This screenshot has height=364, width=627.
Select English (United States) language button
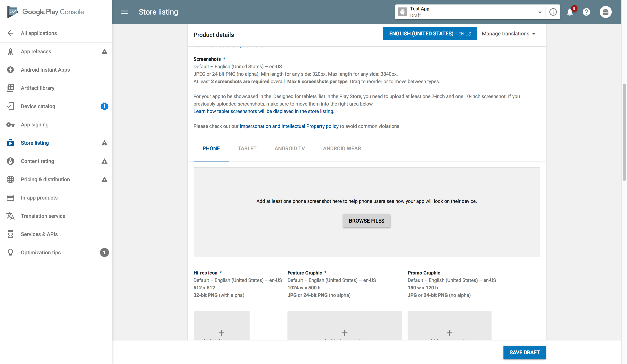(x=430, y=34)
